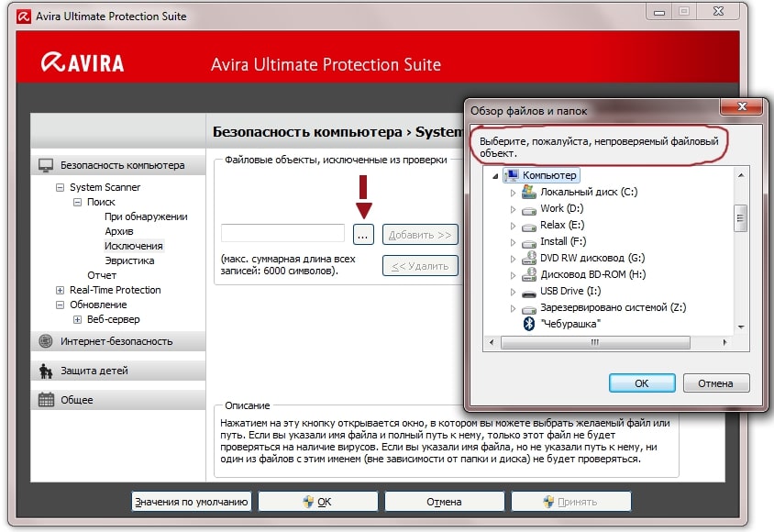Close the Обзор файлов и папок dialog

[x=741, y=106]
